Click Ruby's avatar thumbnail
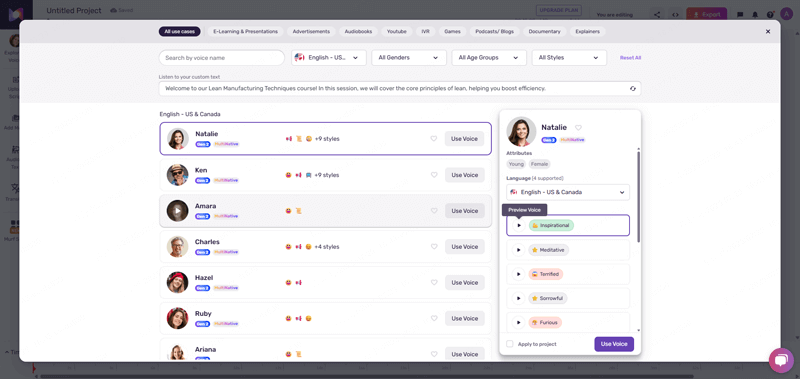The width and height of the screenshot is (800, 379). click(x=178, y=318)
